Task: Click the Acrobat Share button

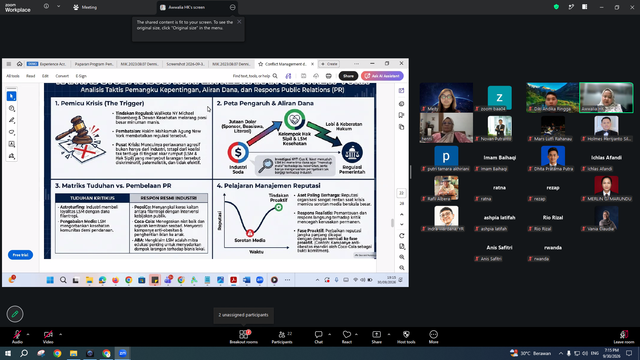Action: click(x=348, y=76)
